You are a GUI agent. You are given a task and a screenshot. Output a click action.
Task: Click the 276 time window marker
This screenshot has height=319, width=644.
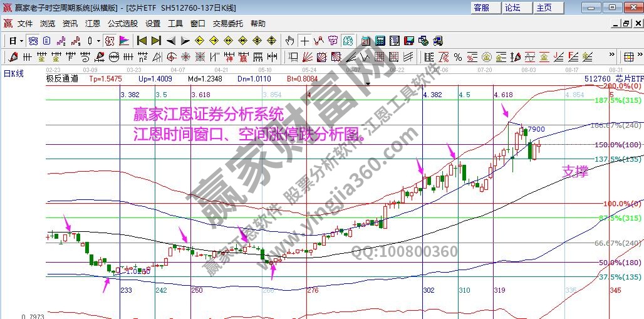coord(313,290)
